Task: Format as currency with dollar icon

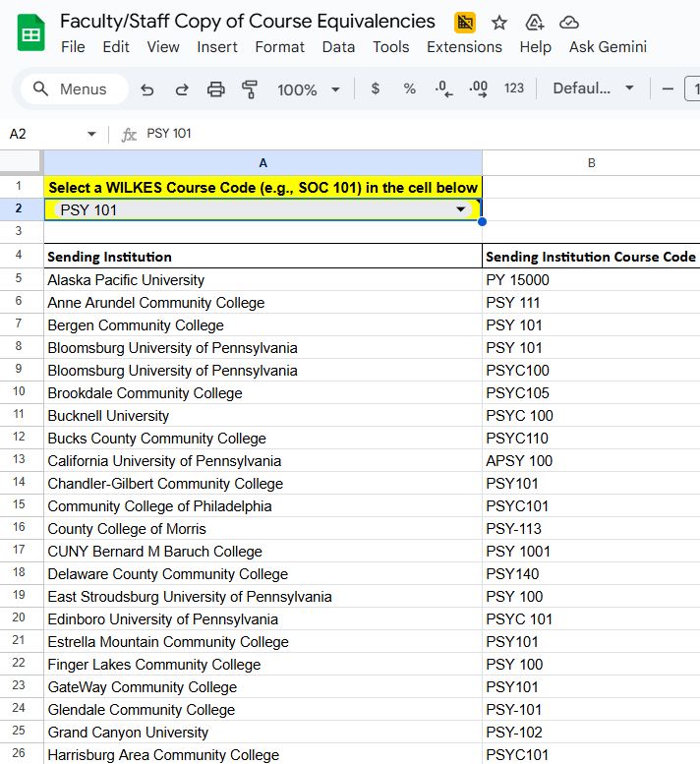Action: (x=375, y=88)
